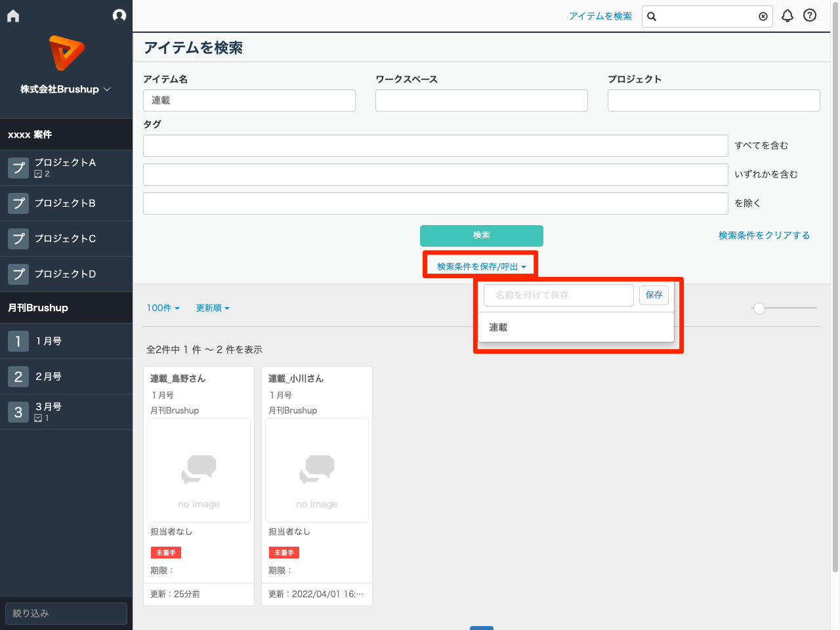Click the いずれかを含む tag field
Screen dimensions: 840x630
click(436, 175)
